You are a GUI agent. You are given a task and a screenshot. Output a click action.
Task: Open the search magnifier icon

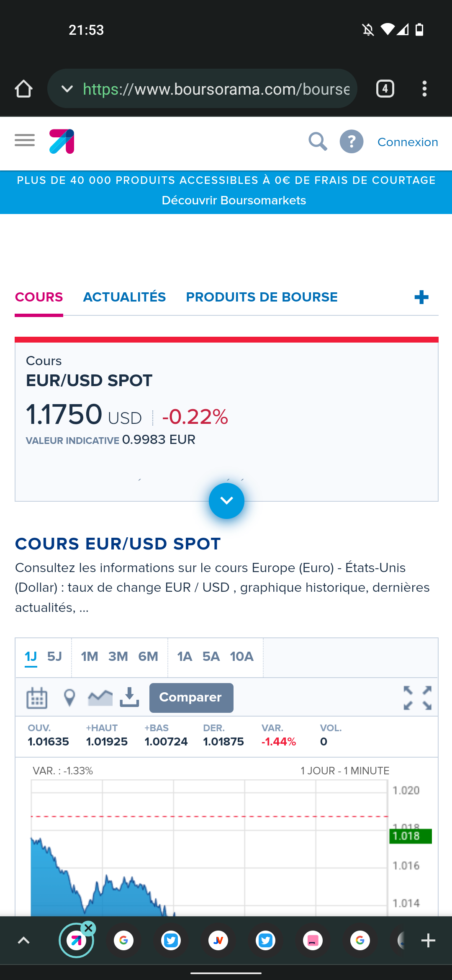click(318, 142)
